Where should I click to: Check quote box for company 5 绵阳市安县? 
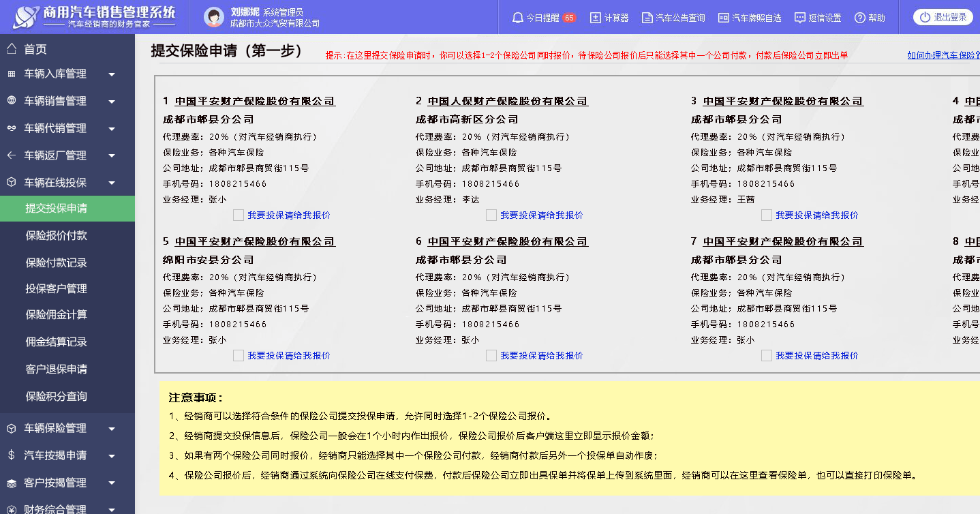pyautogui.click(x=239, y=355)
